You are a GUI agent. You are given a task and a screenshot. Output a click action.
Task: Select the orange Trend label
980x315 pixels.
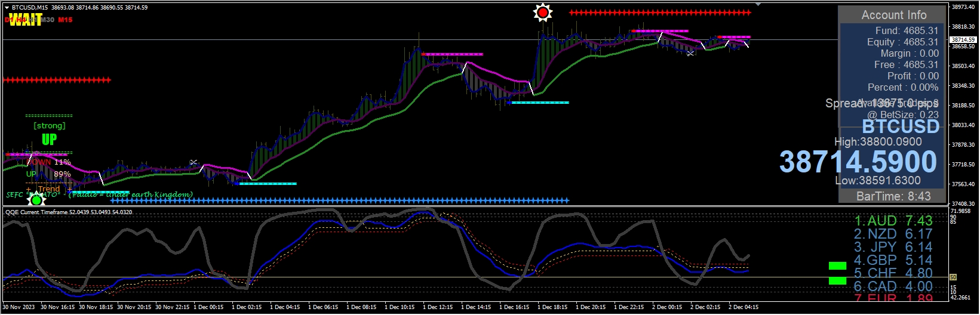[x=49, y=189]
